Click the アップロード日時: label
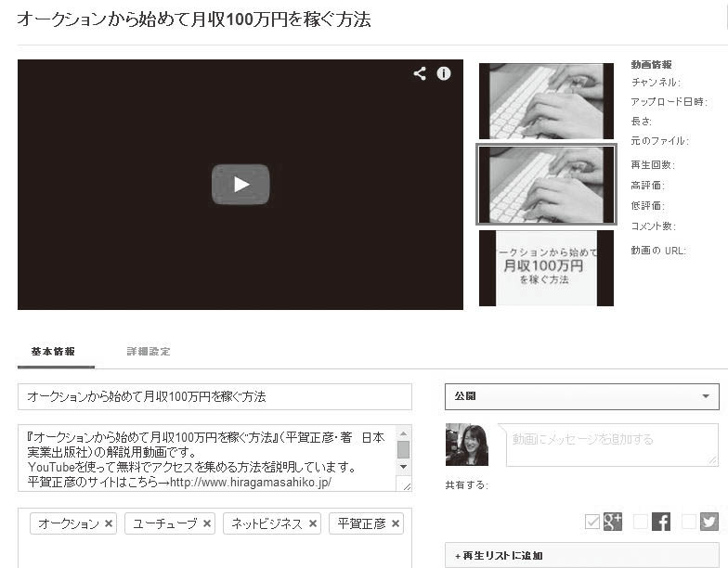The height and width of the screenshot is (568, 728). tap(669, 102)
